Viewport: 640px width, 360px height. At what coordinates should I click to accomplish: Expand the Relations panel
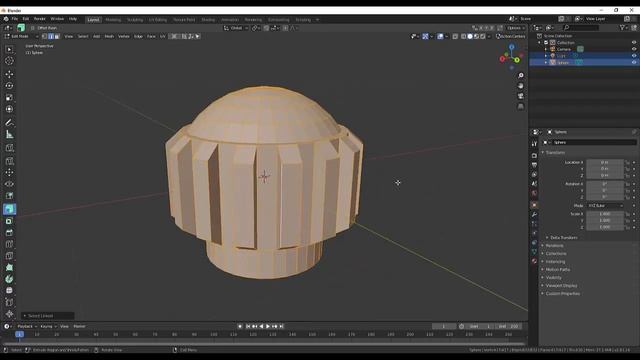554,245
